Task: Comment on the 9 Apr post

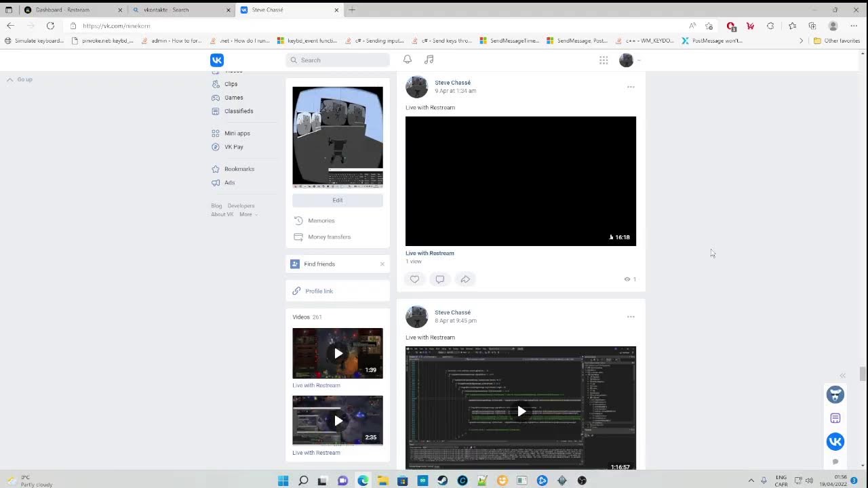Action: [x=440, y=279]
